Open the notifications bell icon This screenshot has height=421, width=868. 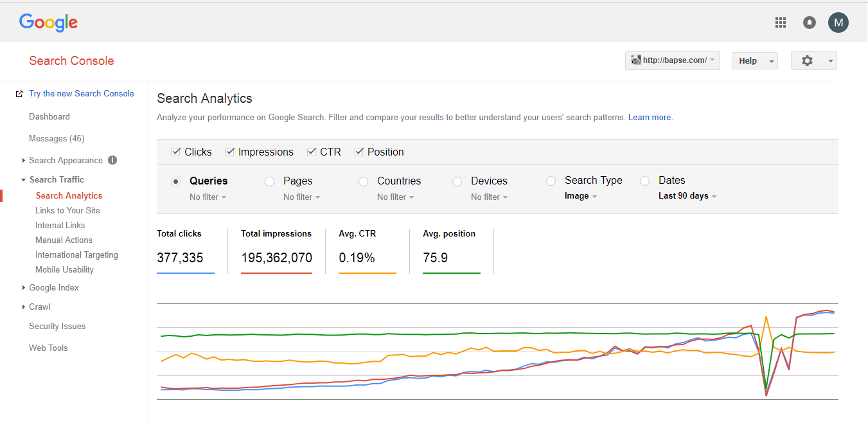click(810, 22)
